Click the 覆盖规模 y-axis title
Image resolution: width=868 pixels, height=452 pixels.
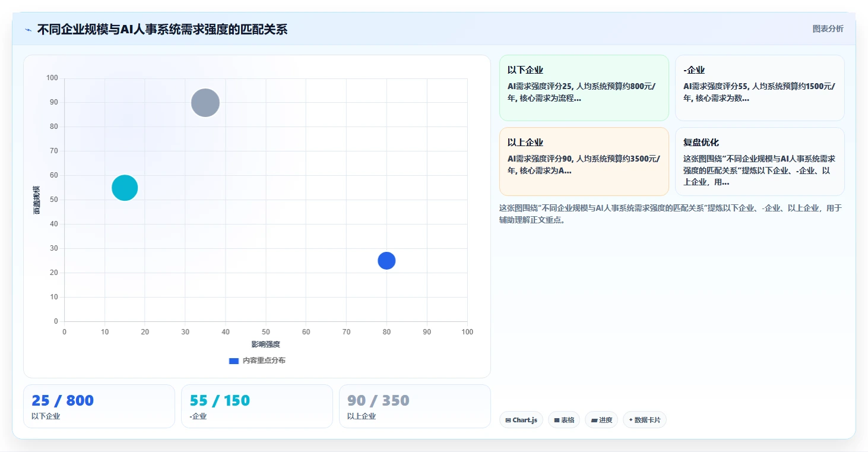[x=37, y=200]
